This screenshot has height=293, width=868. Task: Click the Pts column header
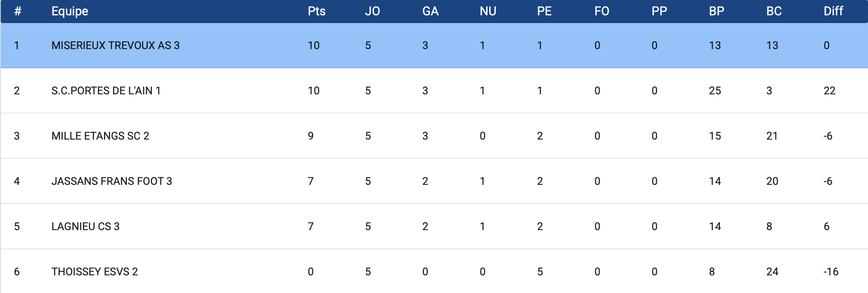click(x=316, y=11)
